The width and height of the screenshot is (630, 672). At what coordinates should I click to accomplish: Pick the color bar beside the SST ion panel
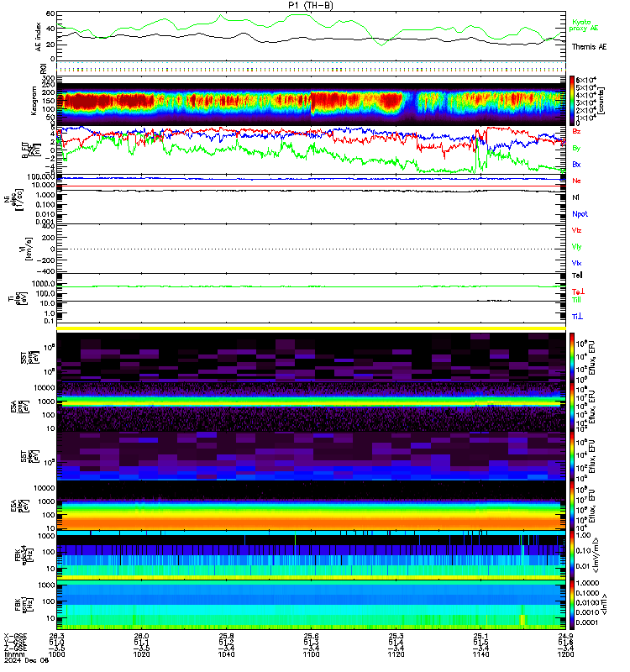[572, 358]
